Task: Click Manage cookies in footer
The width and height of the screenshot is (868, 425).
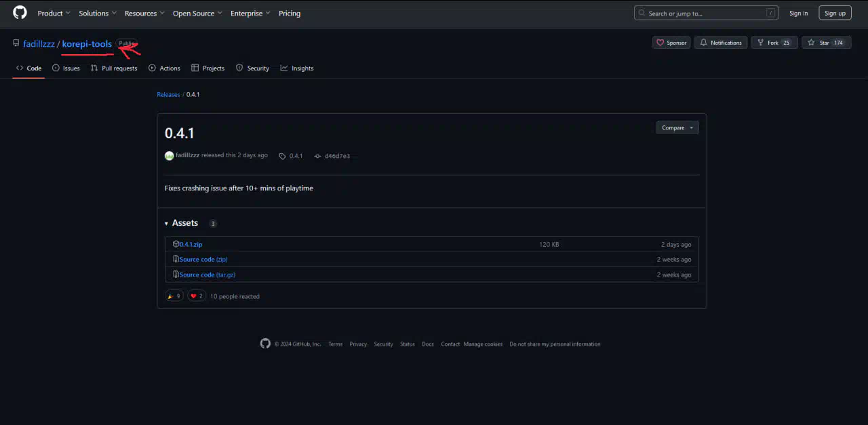Action: 484,344
